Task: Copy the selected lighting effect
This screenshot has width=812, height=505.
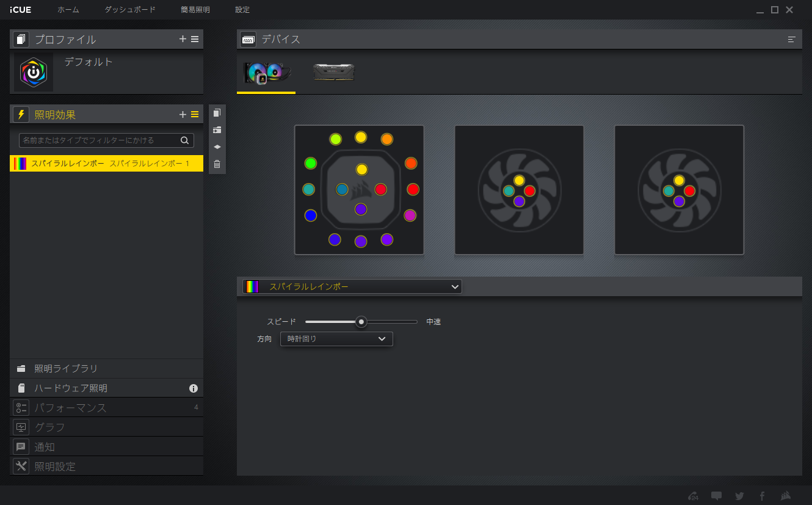Action: tap(217, 113)
